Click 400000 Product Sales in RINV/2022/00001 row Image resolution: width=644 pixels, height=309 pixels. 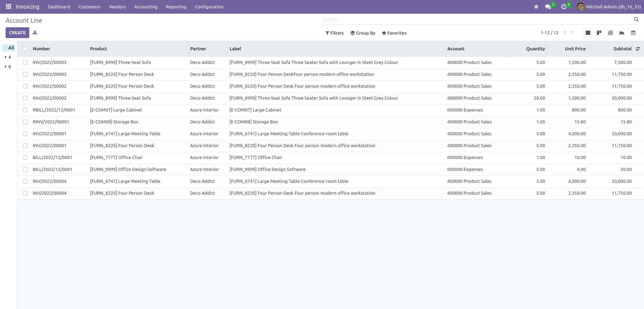(x=469, y=122)
